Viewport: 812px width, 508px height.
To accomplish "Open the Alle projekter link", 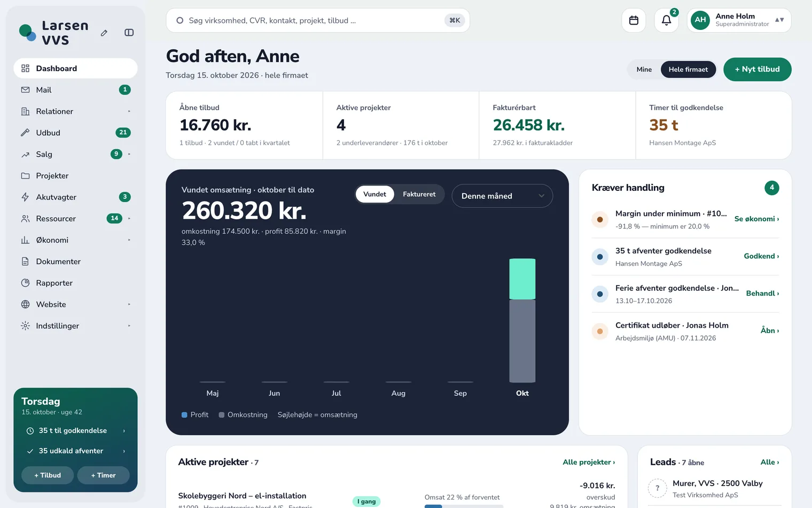I will [x=589, y=463].
